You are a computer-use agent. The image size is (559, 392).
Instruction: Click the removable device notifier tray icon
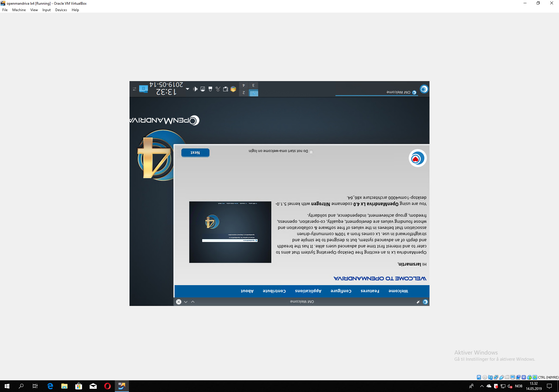210,89
